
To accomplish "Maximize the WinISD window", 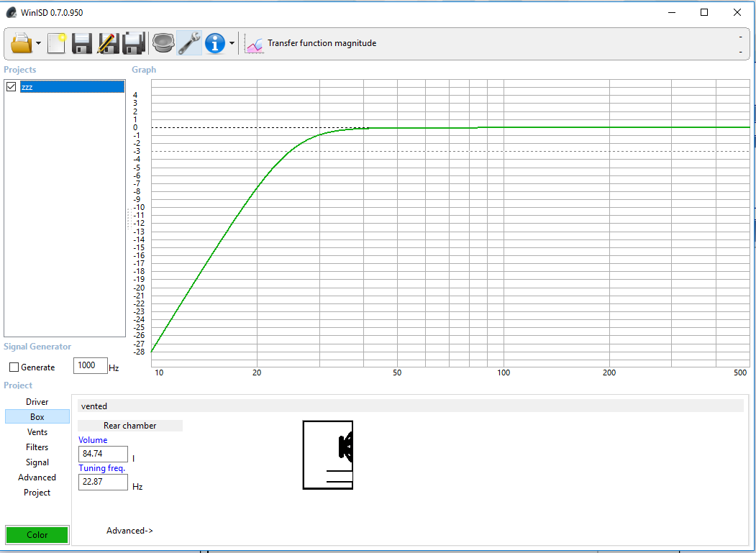I will [x=704, y=12].
